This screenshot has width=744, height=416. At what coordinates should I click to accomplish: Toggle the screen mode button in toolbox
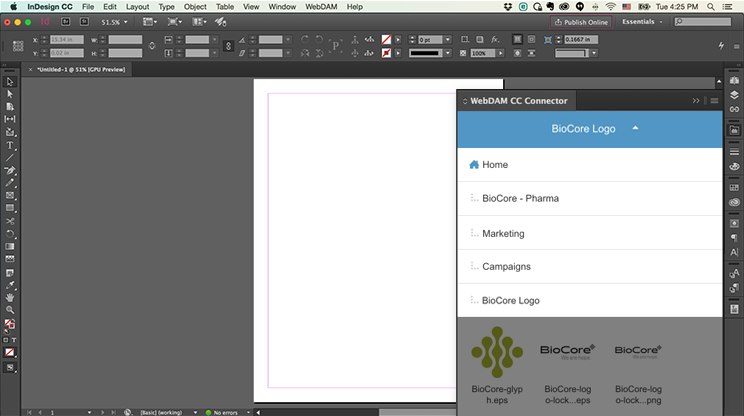(9, 368)
